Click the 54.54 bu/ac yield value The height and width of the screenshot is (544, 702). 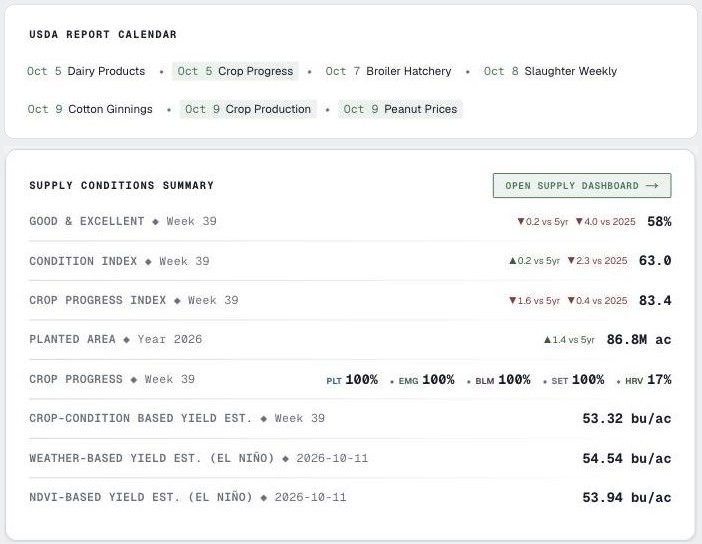click(627, 458)
